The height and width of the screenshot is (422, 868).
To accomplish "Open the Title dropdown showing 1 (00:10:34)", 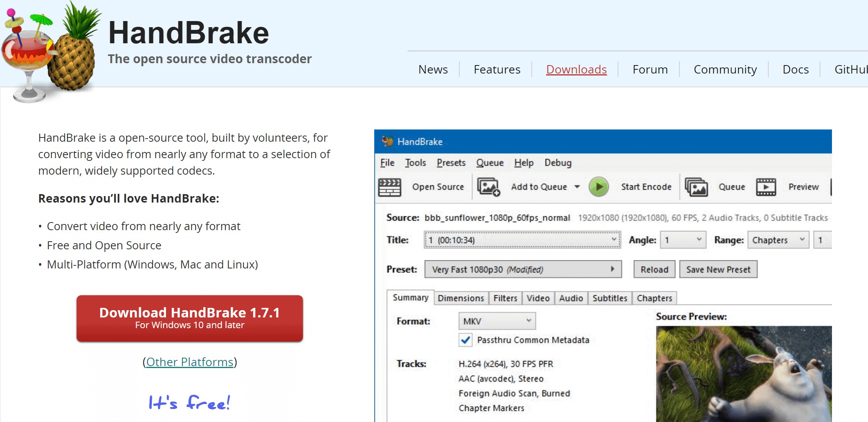I will [x=522, y=240].
